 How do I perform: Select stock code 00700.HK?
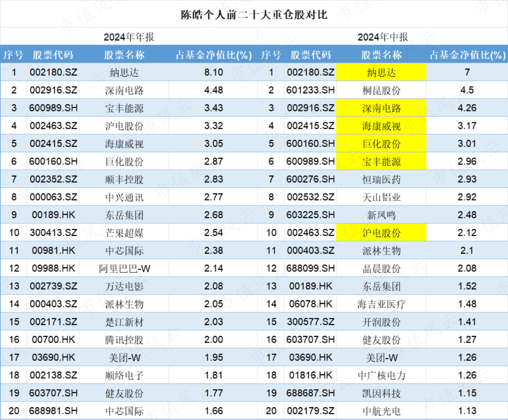coord(53,340)
